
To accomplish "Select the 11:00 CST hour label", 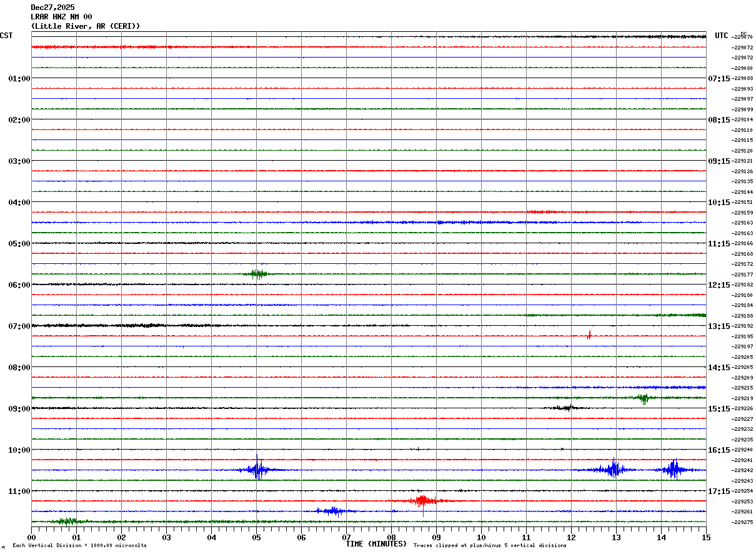I will point(19,491).
